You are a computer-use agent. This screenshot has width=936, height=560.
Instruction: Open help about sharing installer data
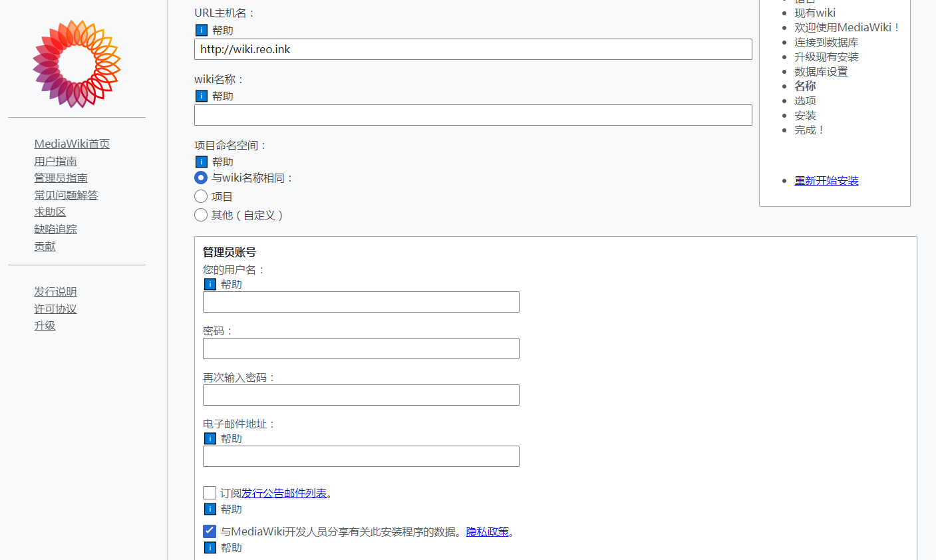[210, 547]
